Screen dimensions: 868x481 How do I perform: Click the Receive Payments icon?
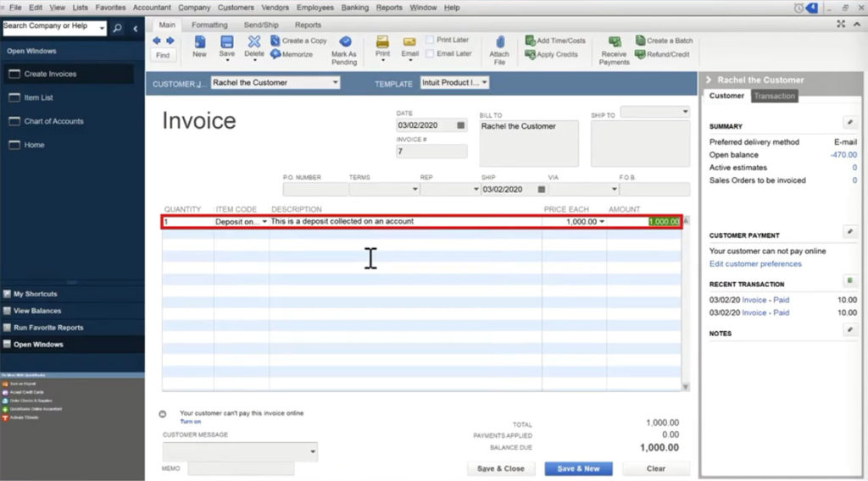(x=615, y=42)
